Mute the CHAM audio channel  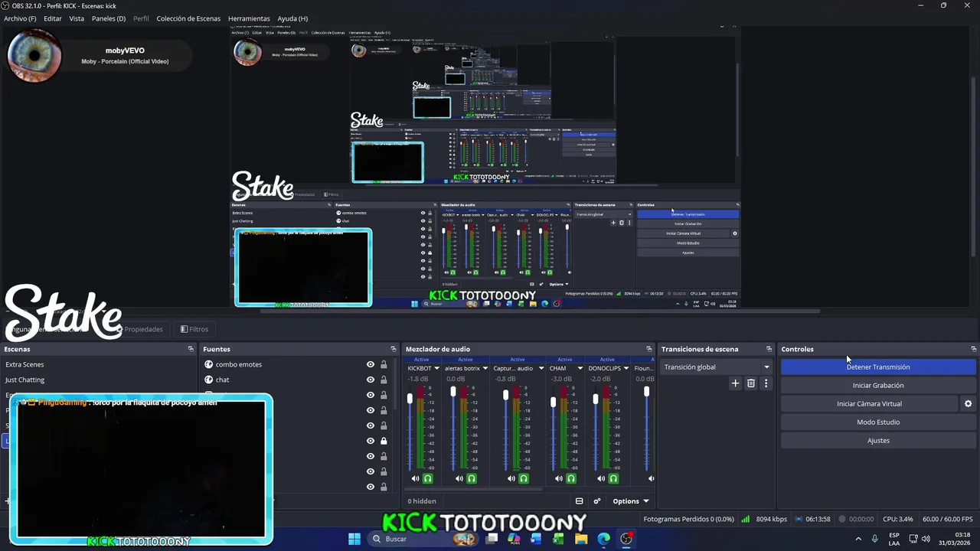pos(558,478)
